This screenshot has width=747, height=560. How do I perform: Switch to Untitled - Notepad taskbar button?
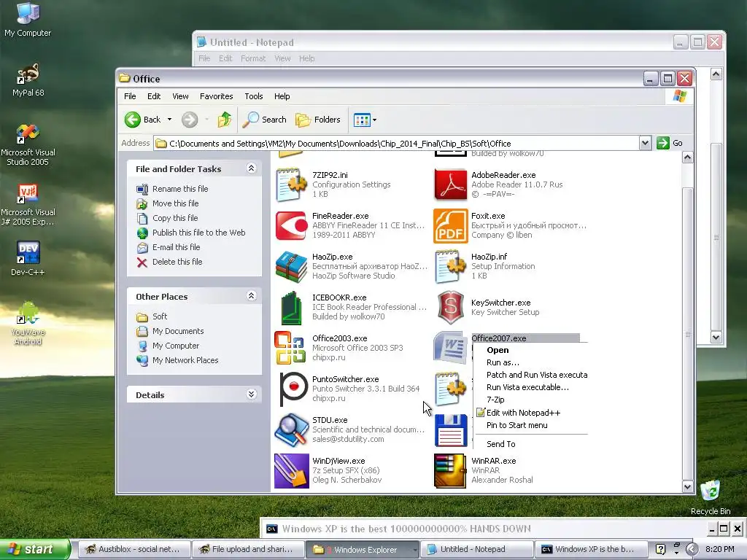point(478,550)
